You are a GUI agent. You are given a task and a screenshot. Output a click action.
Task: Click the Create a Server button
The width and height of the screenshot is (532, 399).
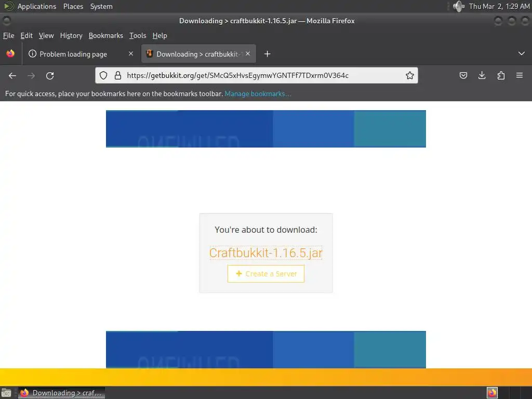click(x=265, y=274)
